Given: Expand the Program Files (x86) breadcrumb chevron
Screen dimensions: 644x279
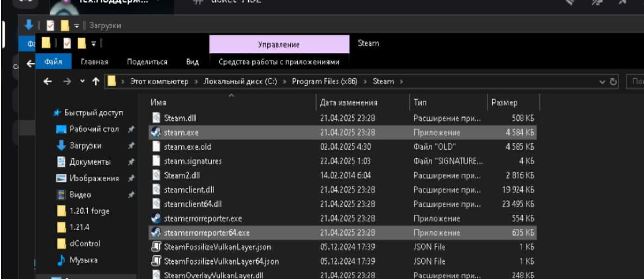Looking at the screenshot, I should tap(365, 82).
